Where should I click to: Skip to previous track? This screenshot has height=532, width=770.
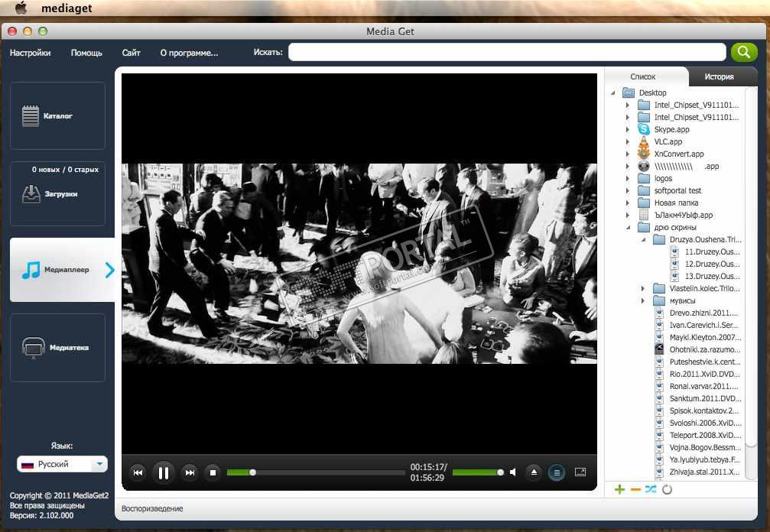138,472
